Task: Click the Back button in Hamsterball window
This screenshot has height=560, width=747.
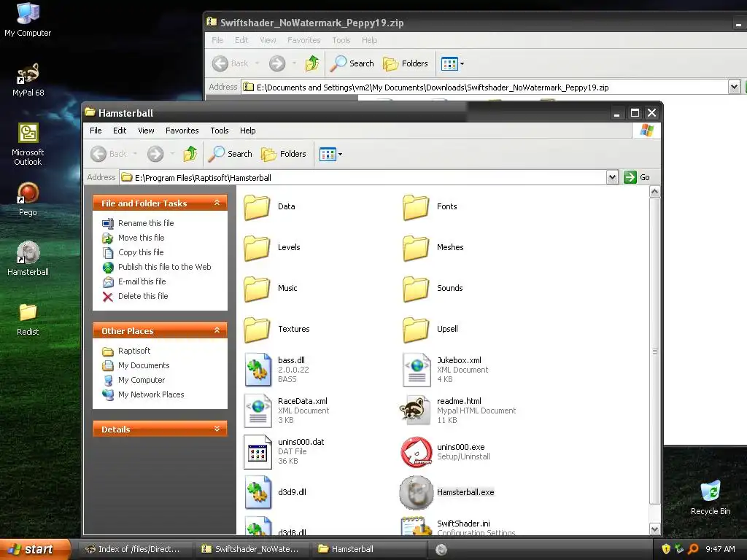Action: (x=109, y=154)
